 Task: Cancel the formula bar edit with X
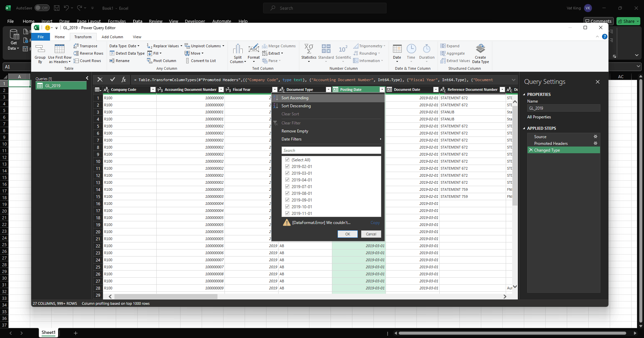coord(100,79)
